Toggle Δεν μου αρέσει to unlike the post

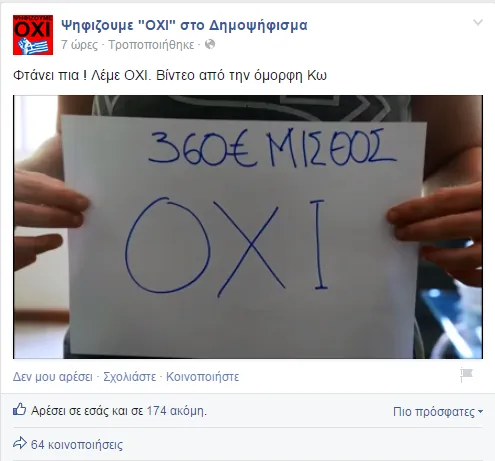pyautogui.click(x=53, y=377)
